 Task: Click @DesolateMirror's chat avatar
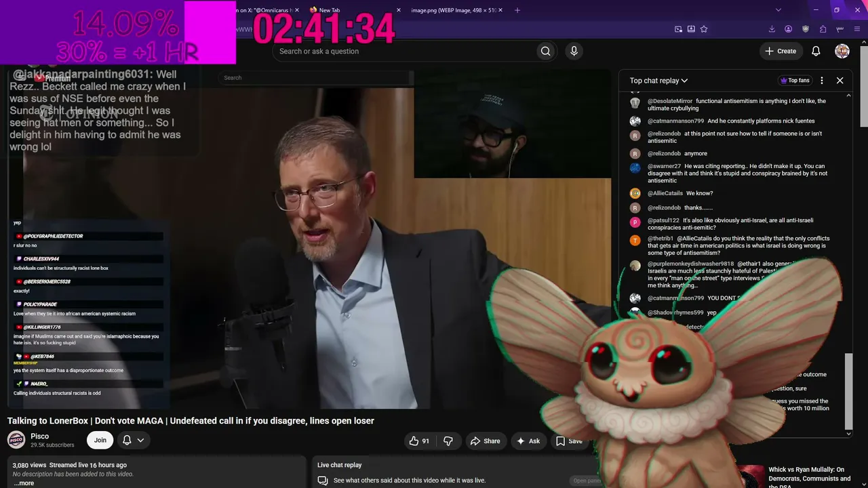635,103
